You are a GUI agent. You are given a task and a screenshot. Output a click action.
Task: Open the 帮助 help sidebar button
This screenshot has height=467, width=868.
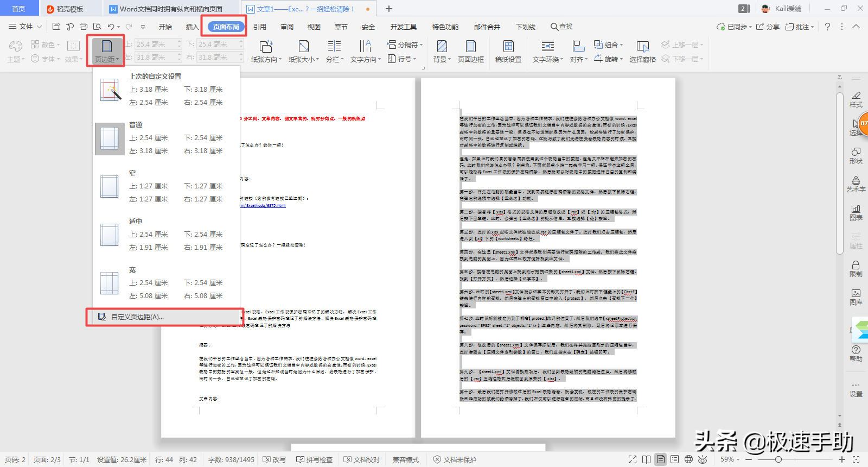856,354
